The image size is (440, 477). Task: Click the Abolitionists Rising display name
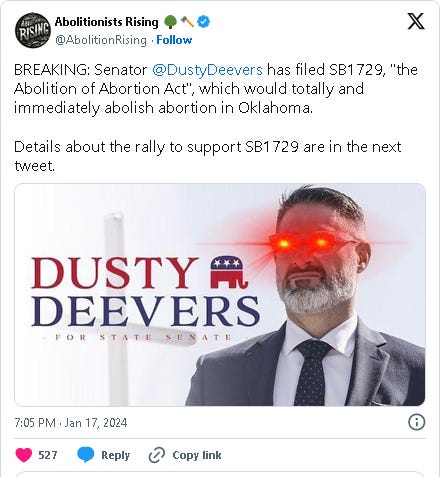coord(107,22)
